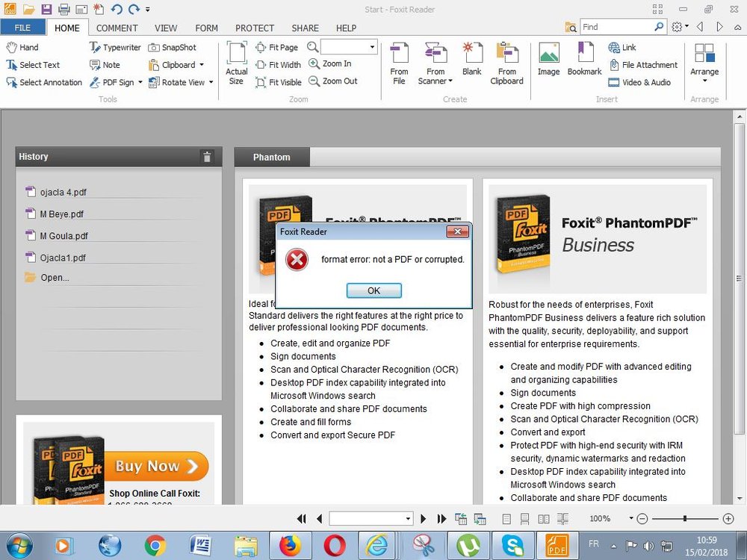Open the Find options gear dropdown
This screenshot has width=747, height=560.
pos(678,25)
